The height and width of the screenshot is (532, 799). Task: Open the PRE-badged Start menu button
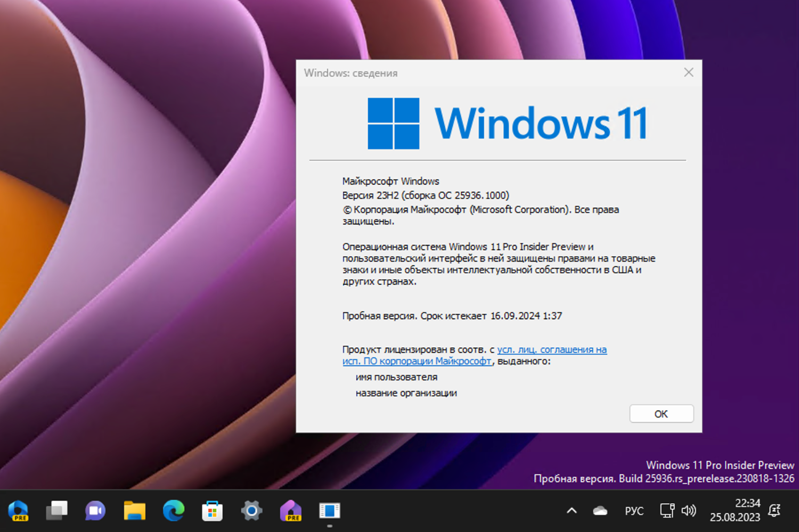(19, 510)
